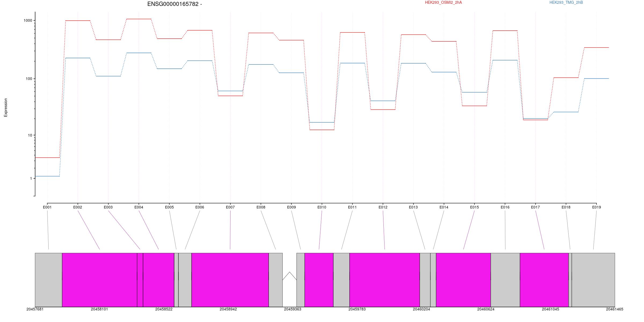Screen dimensions: 644x322
Task: Click the 1000 y-axis tick label
Action: click(x=28, y=21)
